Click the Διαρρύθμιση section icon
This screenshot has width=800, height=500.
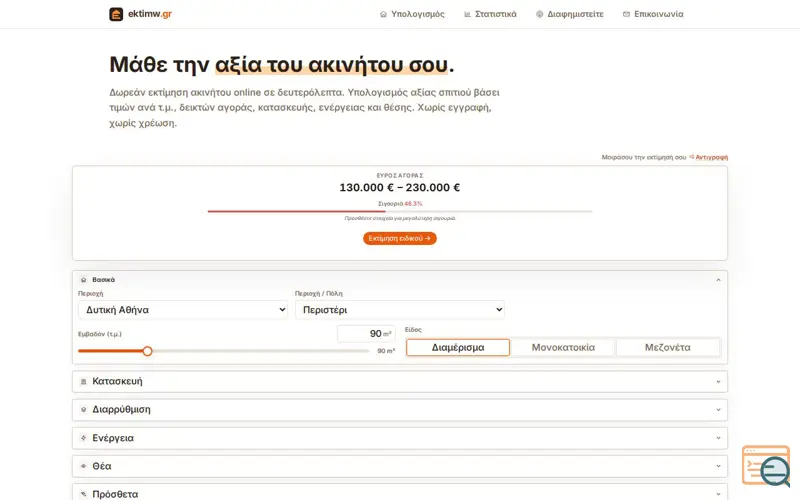point(84,410)
